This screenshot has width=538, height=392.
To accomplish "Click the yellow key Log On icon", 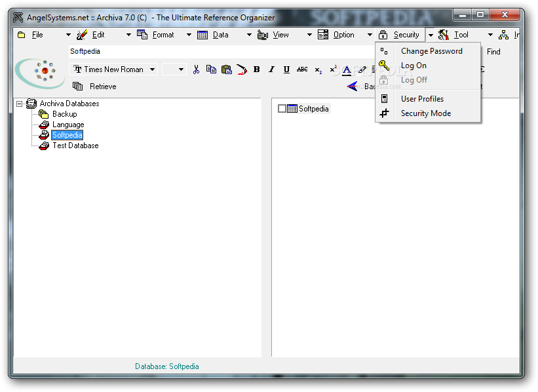I will (384, 65).
